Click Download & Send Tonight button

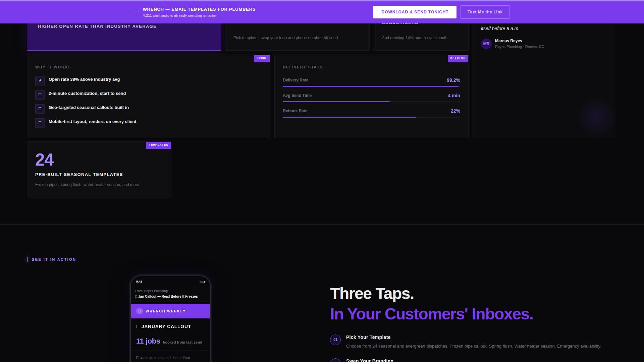[415, 12]
